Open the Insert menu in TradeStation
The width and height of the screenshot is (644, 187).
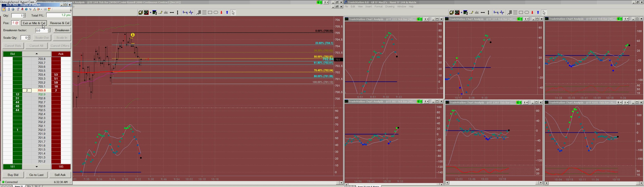(369, 7)
